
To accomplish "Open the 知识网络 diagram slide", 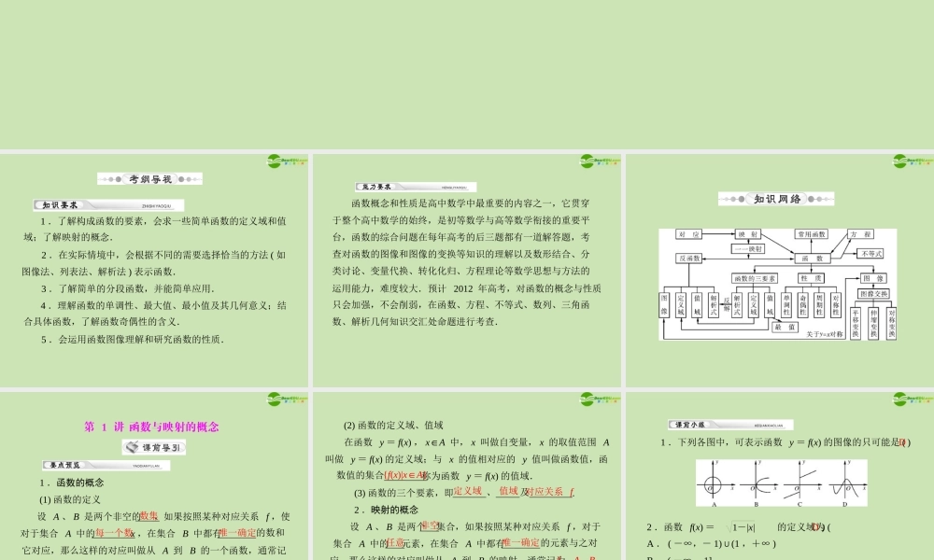I will tap(780, 271).
